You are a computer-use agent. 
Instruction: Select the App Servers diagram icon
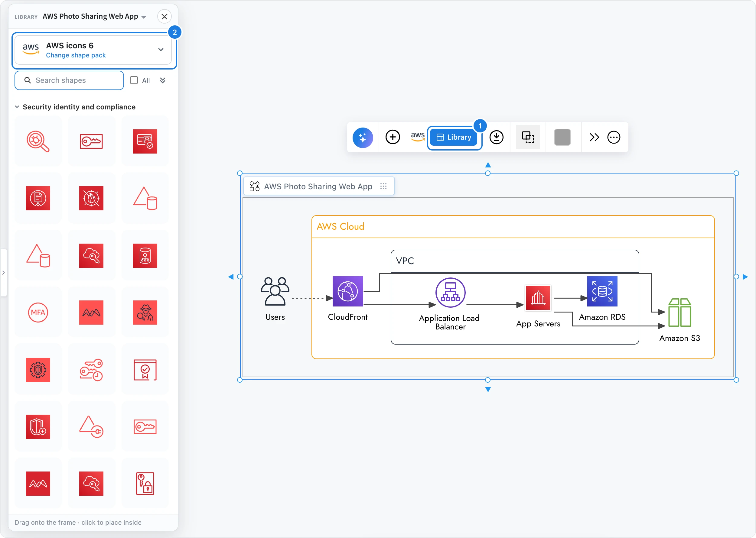[538, 298]
